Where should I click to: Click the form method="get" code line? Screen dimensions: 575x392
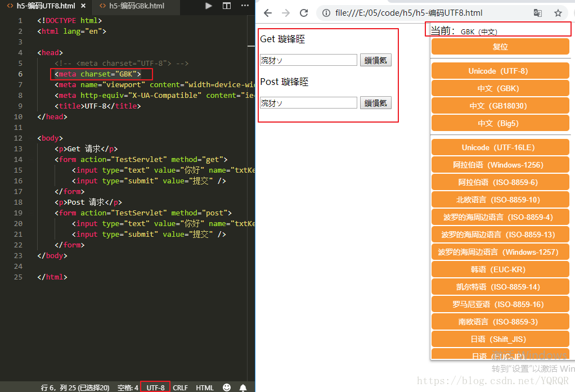pos(141,160)
